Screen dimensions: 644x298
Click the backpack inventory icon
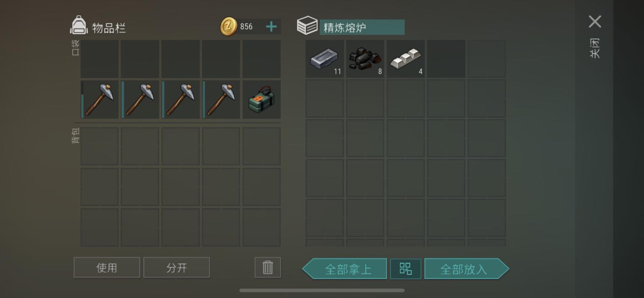pos(79,25)
